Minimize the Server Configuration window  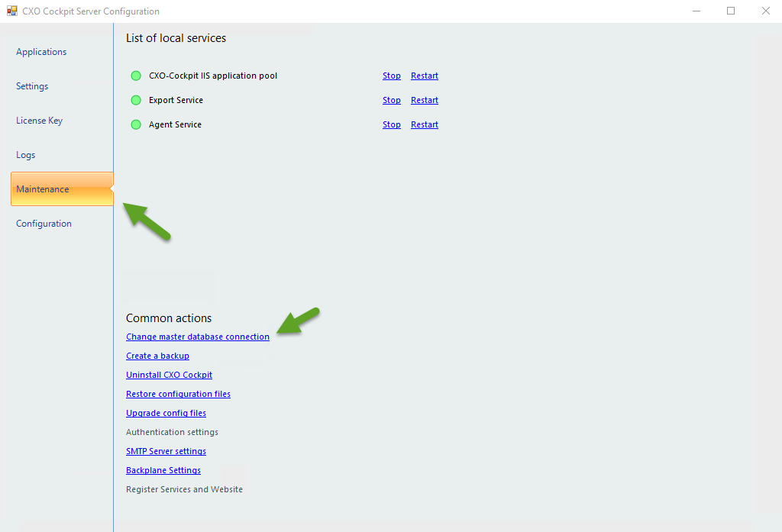click(x=696, y=11)
